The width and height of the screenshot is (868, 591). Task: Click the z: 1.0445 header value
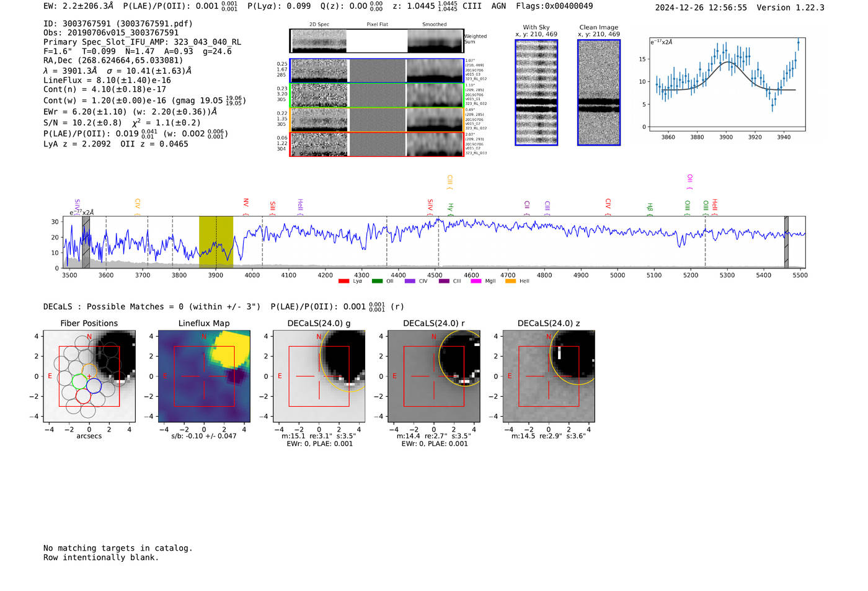[x=425, y=6]
